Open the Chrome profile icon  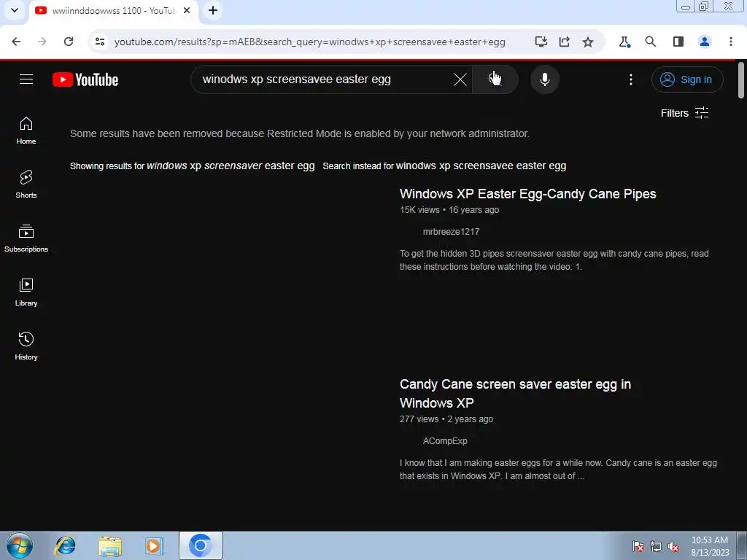[x=705, y=42]
